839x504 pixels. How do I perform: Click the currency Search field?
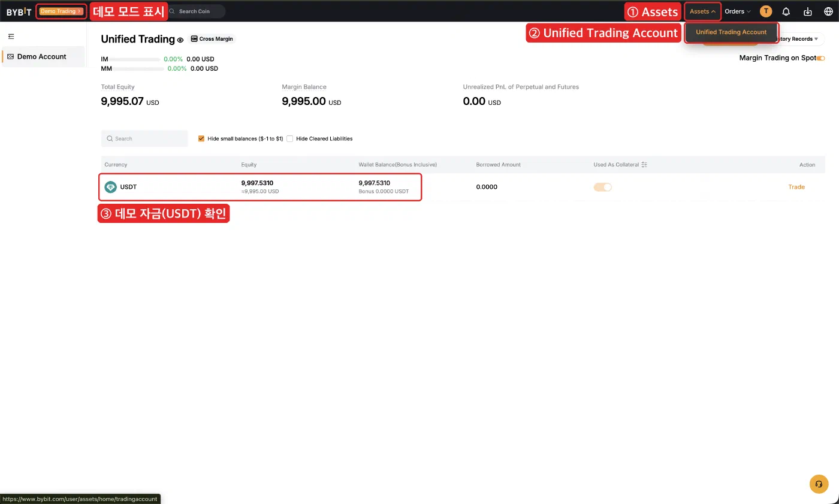(x=144, y=138)
